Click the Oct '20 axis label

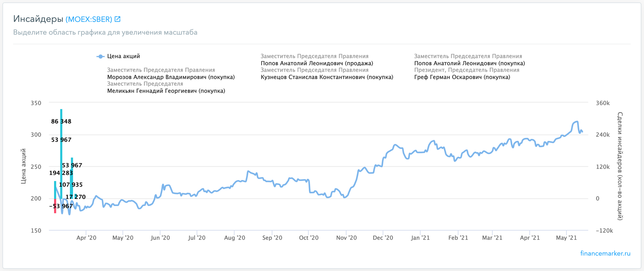309,238
